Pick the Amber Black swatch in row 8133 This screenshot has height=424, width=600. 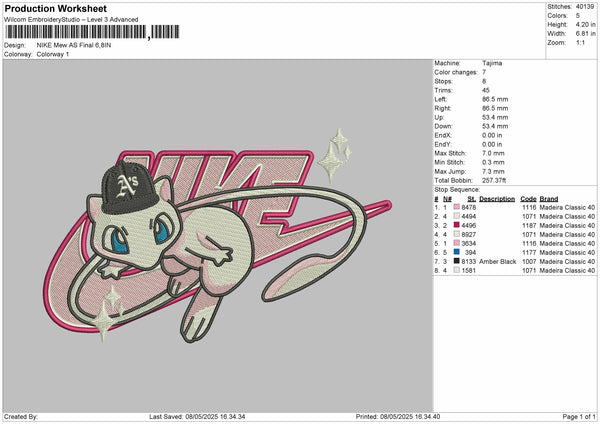(457, 261)
